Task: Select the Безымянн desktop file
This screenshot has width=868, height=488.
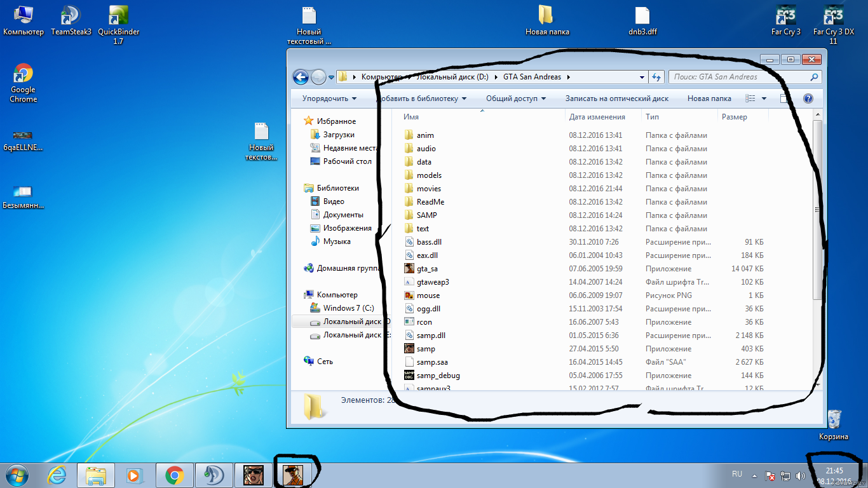Action: [x=24, y=198]
